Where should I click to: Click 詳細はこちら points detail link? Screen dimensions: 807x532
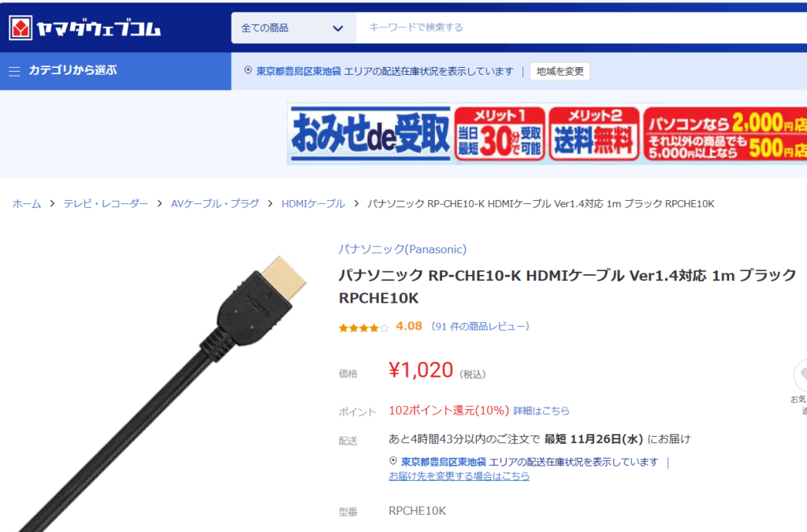541,411
